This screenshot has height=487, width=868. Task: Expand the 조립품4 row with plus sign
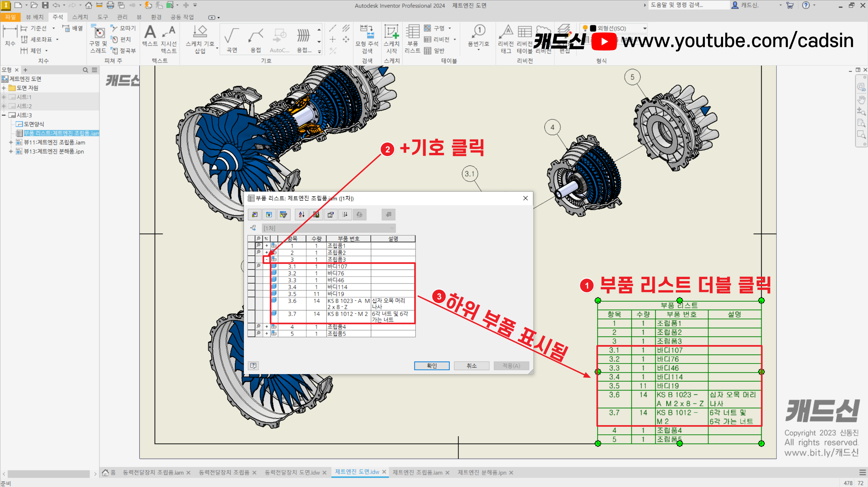[x=266, y=327]
